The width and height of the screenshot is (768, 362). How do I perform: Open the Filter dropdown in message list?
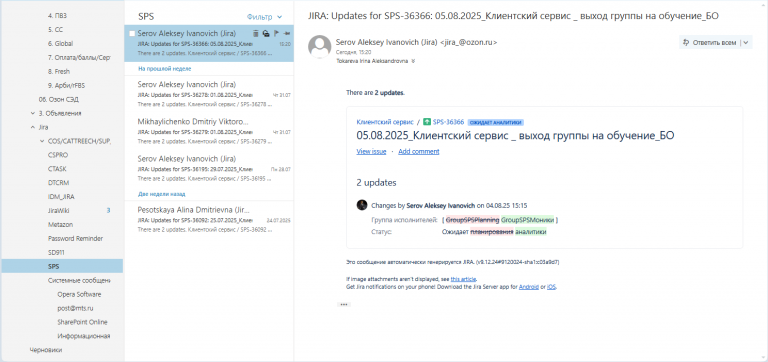(264, 17)
